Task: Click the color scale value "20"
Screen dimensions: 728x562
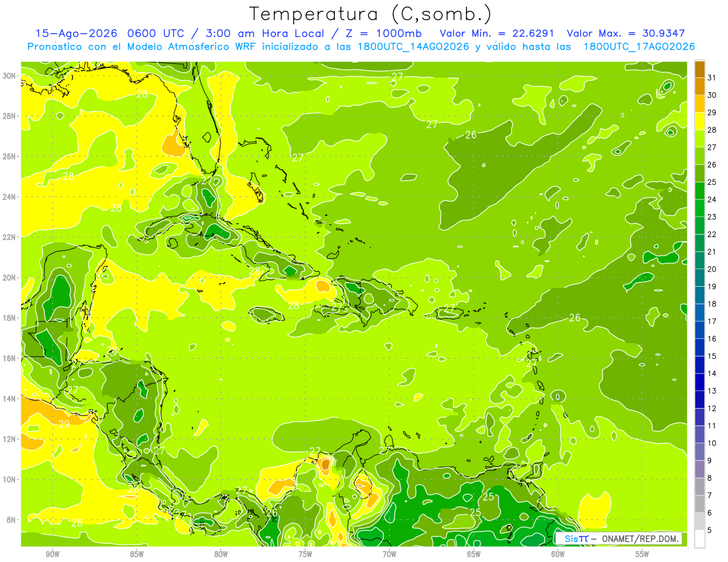Action: [712, 269]
